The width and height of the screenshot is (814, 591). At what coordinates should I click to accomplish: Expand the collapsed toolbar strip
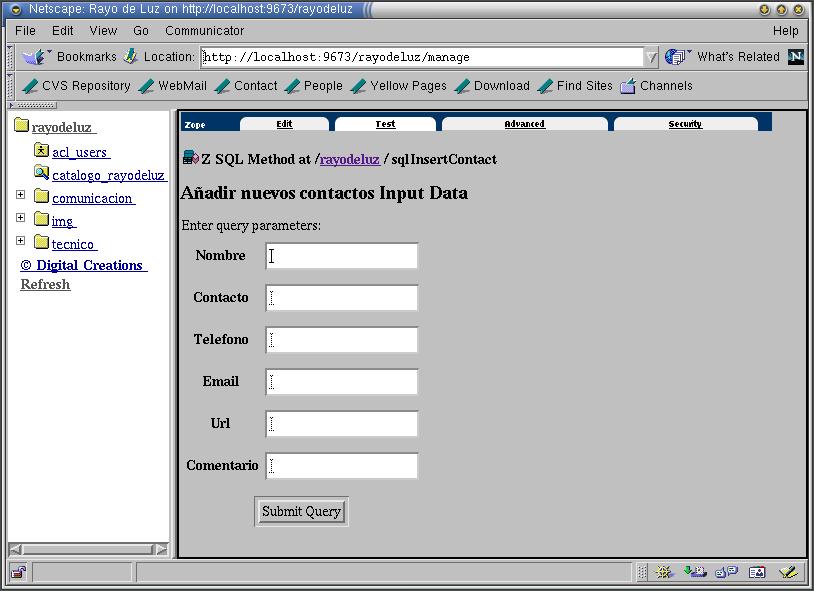click(32, 105)
